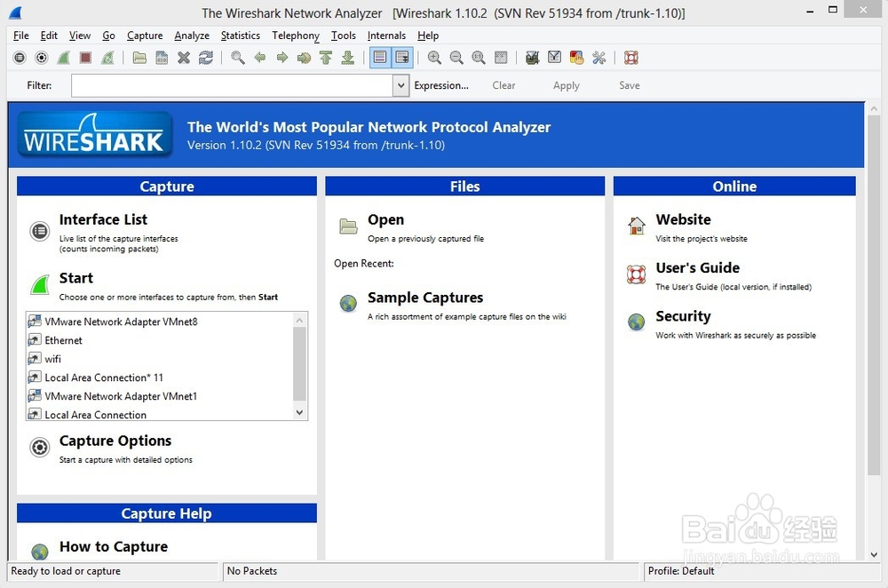
Task: Open the Filter history dropdown arrow
Action: pyautogui.click(x=400, y=85)
